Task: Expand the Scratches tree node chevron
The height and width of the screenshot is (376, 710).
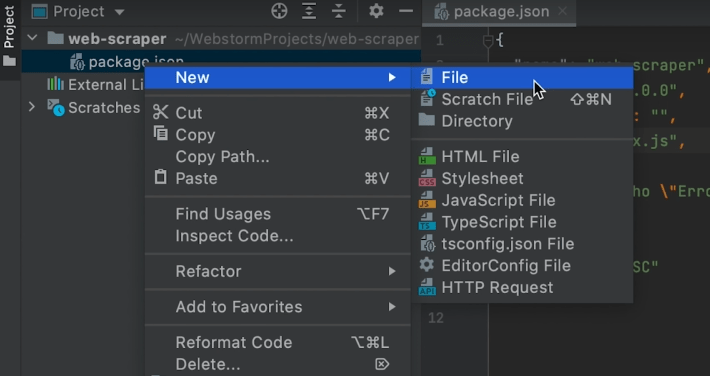Action: [x=32, y=107]
